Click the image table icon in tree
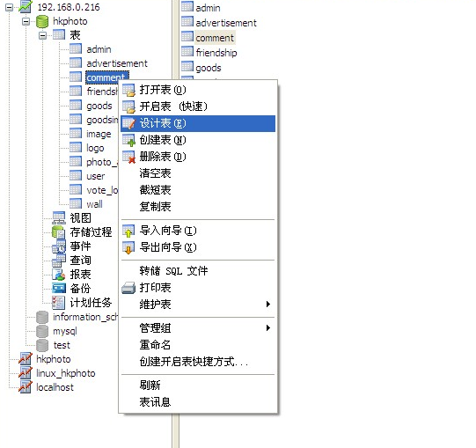 pyautogui.click(x=76, y=133)
